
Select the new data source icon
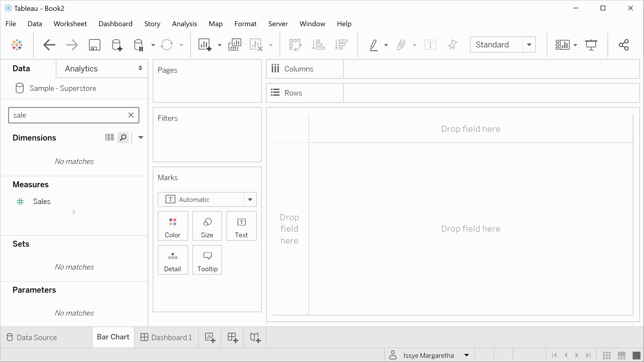coord(117,45)
